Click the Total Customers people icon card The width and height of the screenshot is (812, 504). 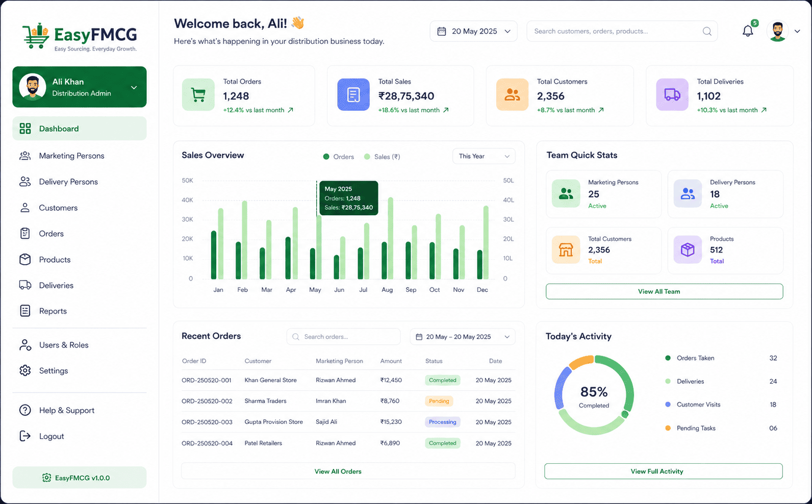tap(513, 95)
